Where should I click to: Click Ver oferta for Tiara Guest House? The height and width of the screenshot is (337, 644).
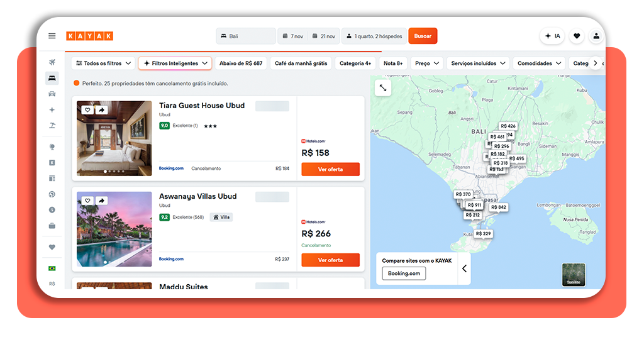tap(330, 169)
